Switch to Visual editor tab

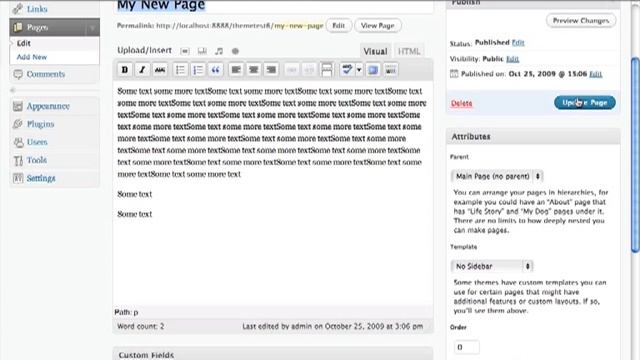point(375,51)
